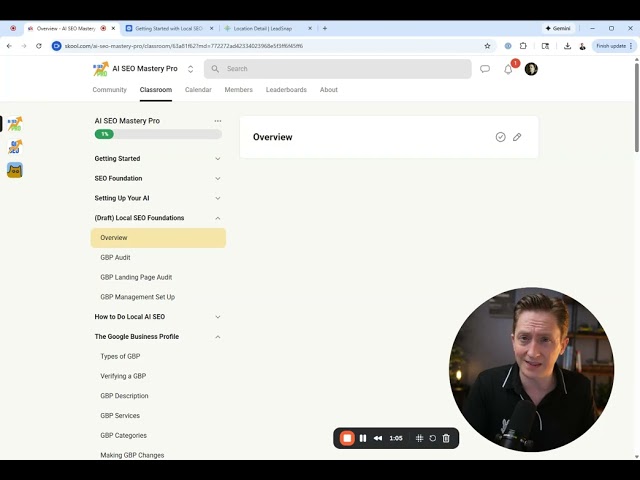Open the Making GBP Changes lesson
The image size is (640, 480).
click(132, 455)
